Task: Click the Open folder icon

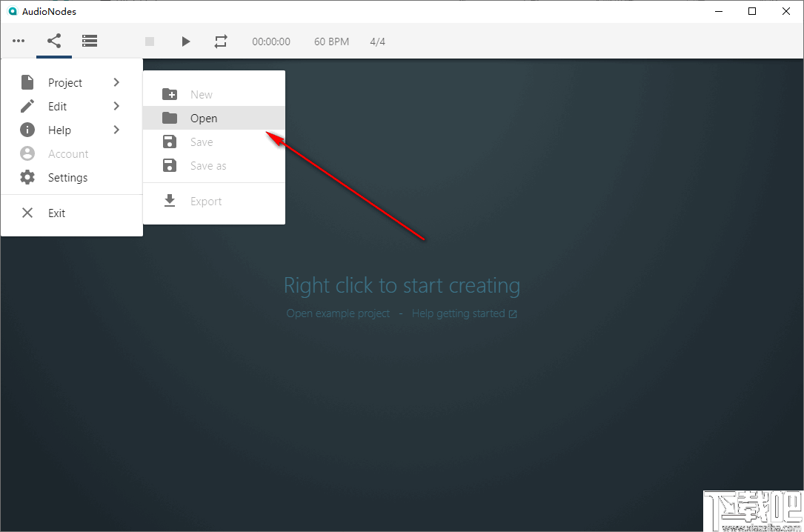Action: (x=170, y=118)
